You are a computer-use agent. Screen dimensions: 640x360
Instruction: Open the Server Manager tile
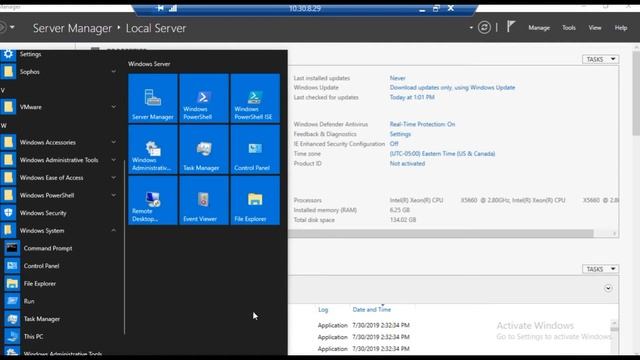[x=153, y=98]
